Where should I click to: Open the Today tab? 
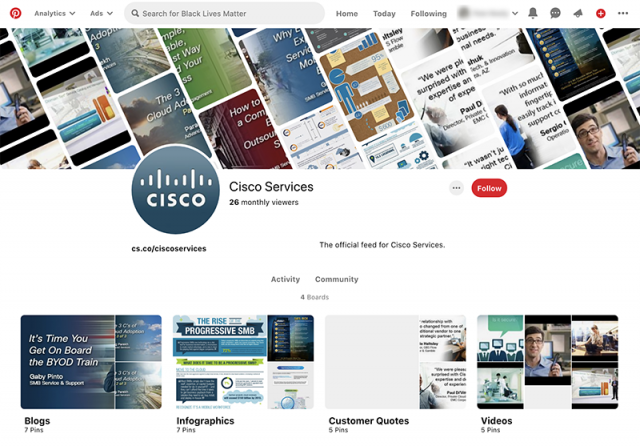tap(384, 13)
